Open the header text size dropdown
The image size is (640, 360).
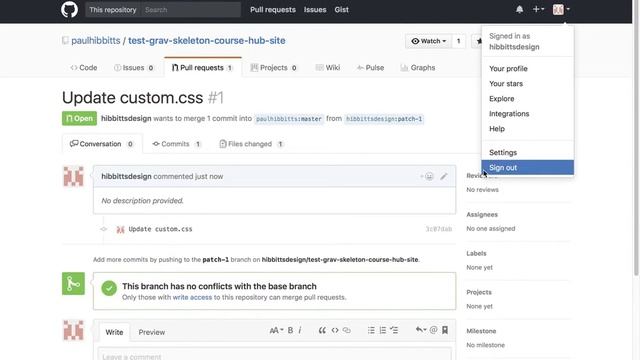pyautogui.click(x=276, y=330)
